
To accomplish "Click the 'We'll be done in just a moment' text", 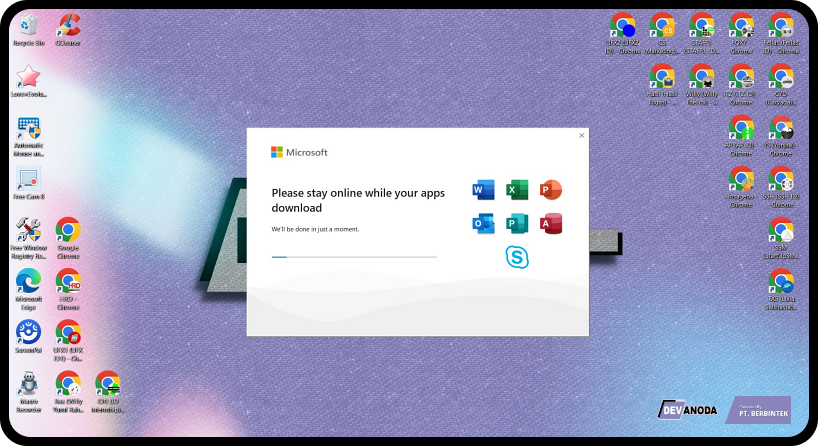I will (x=315, y=229).
